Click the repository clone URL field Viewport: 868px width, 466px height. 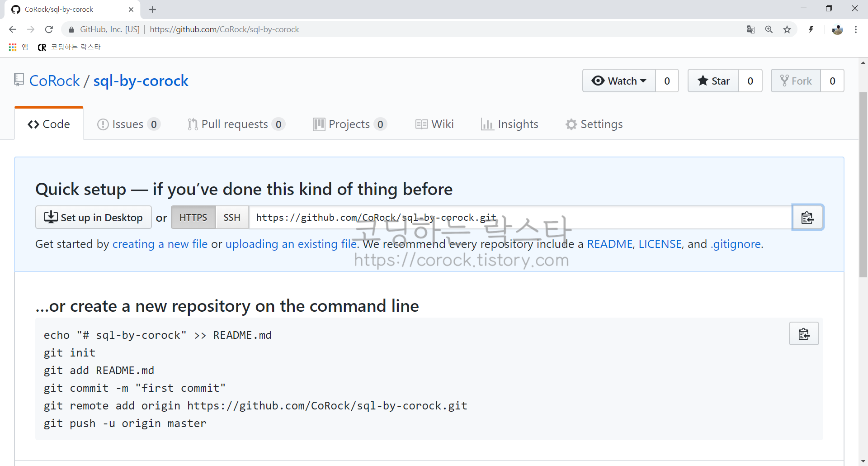point(520,218)
